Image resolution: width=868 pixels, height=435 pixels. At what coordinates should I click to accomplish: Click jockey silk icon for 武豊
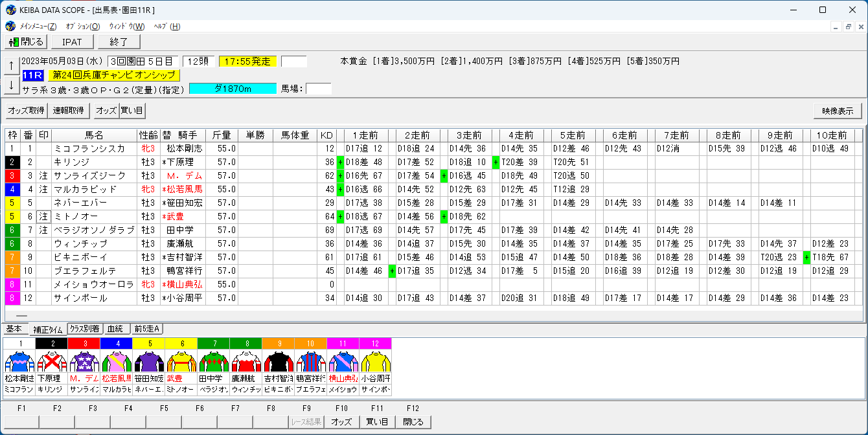[181, 361]
